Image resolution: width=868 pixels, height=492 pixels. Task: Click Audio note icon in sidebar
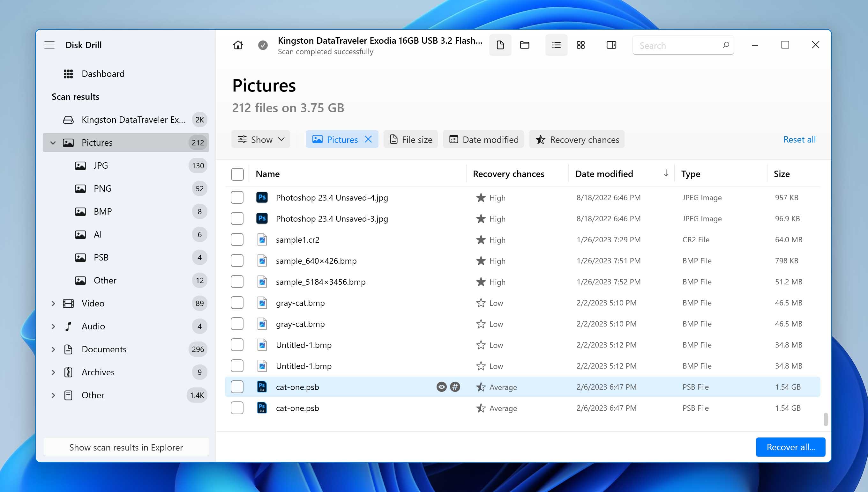tap(68, 326)
